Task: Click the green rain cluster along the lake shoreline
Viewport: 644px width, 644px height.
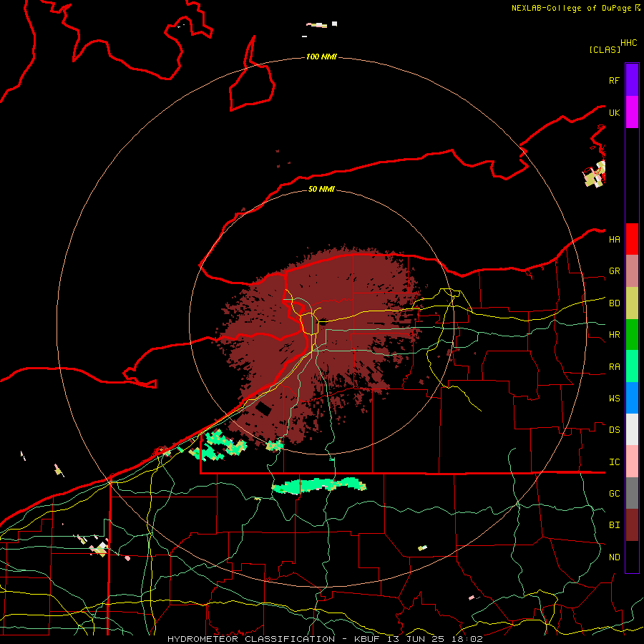Action: coord(218,445)
